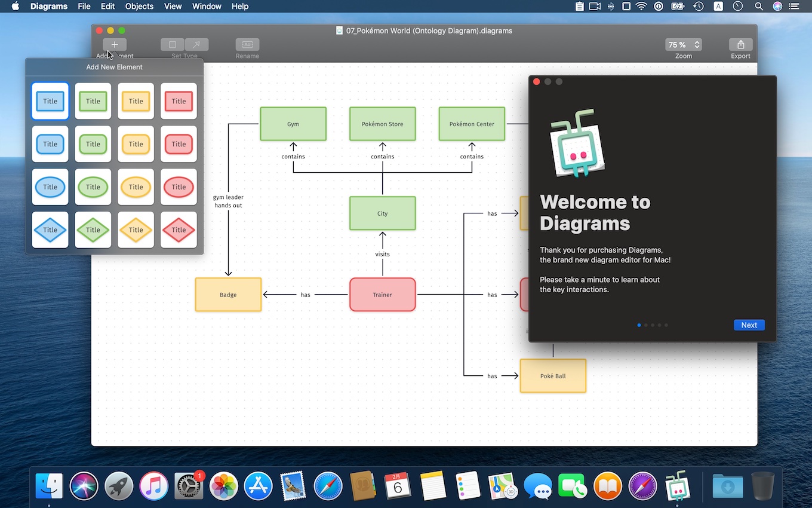
Task: Click the Rename toolbar button
Action: click(x=247, y=45)
